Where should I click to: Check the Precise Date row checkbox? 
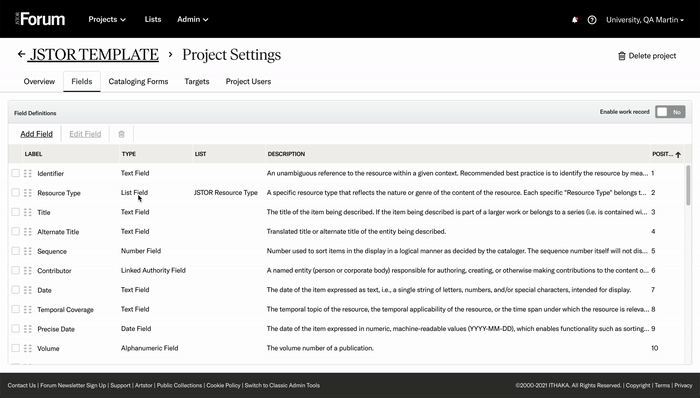click(x=16, y=328)
